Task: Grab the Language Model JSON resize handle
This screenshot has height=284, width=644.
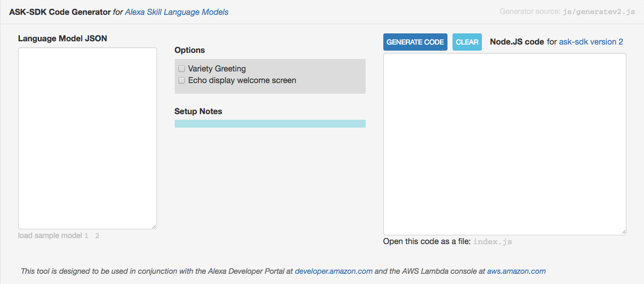Action: [154, 226]
